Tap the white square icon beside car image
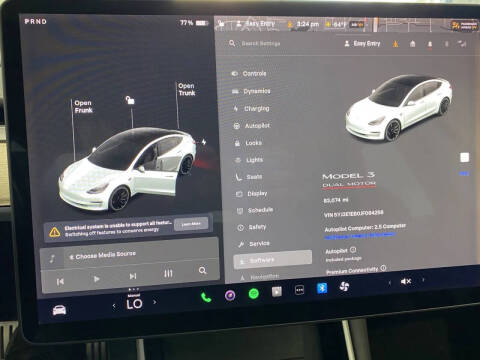Image resolution: width=480 pixels, height=360 pixels. pyautogui.click(x=464, y=157)
